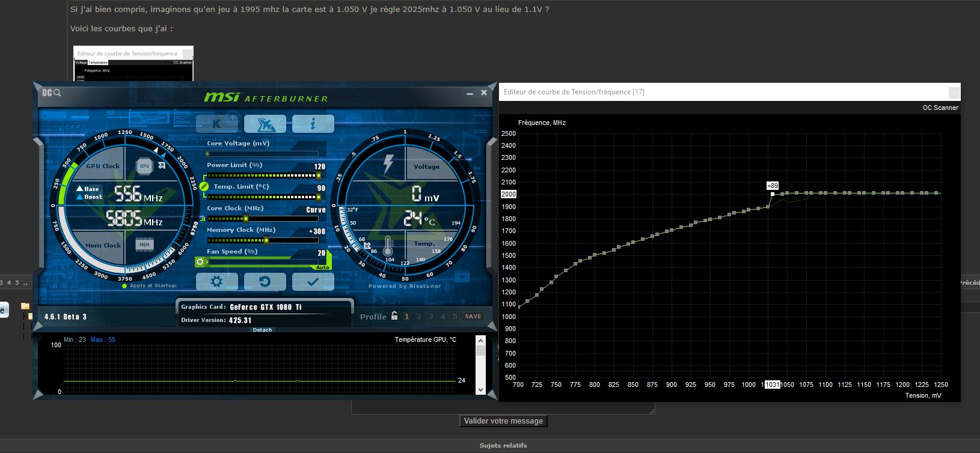
Task: Click the Memory Clock slider handle
Action: tap(266, 240)
